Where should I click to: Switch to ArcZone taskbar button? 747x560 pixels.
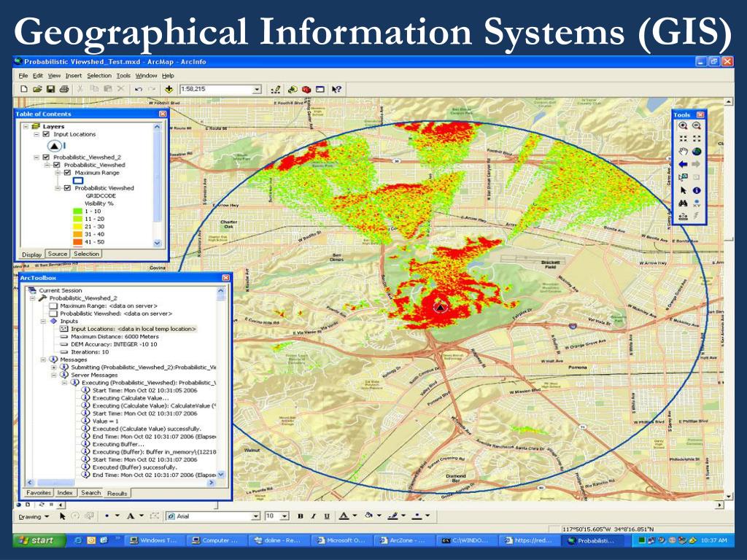(x=404, y=540)
